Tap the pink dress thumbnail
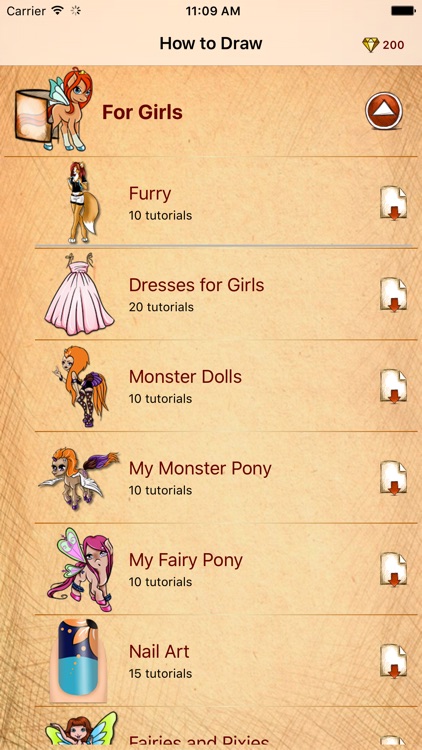Viewport: 422px width, 750px height. [79, 294]
